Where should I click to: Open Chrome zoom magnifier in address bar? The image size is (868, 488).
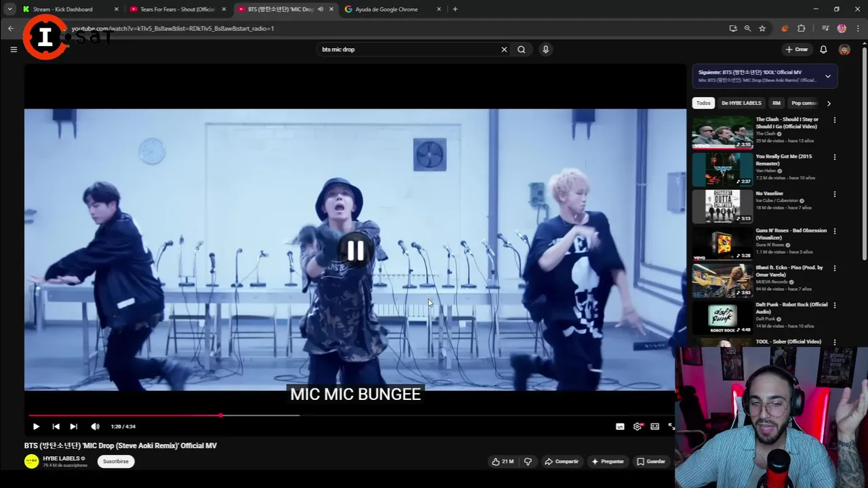747,28
